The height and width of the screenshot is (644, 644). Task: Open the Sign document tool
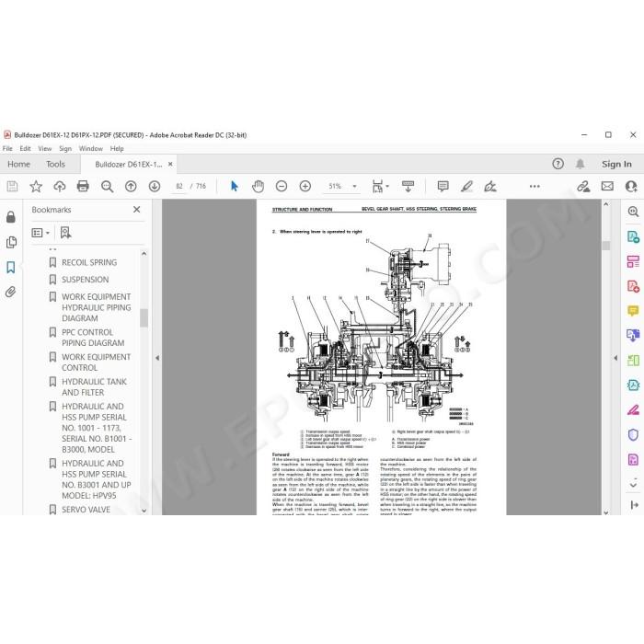pyautogui.click(x=490, y=187)
